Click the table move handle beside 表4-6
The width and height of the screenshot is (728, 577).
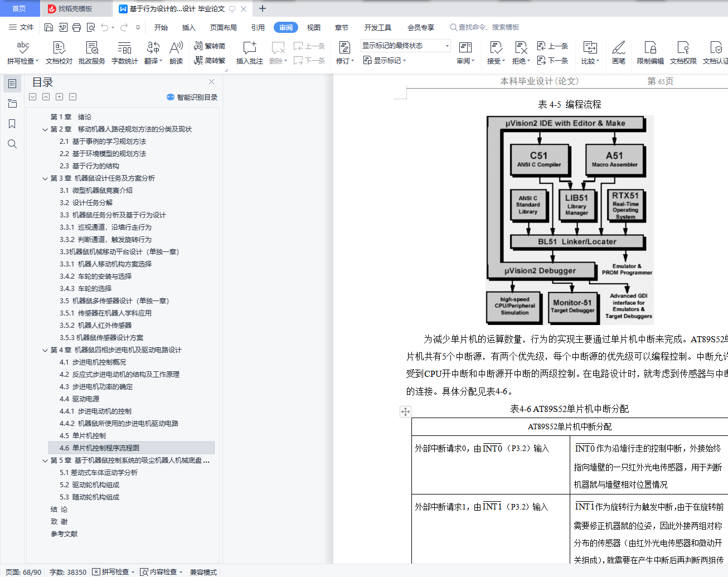point(405,412)
